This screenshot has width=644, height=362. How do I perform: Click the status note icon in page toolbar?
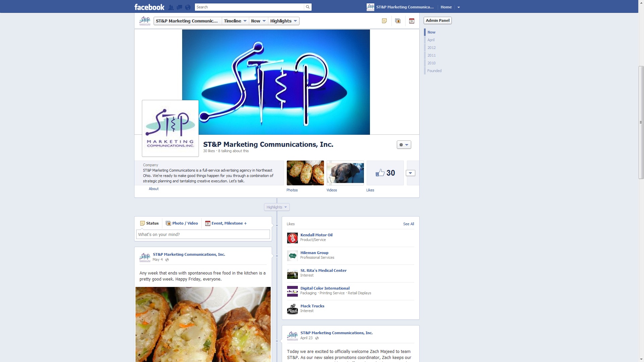pos(384,21)
